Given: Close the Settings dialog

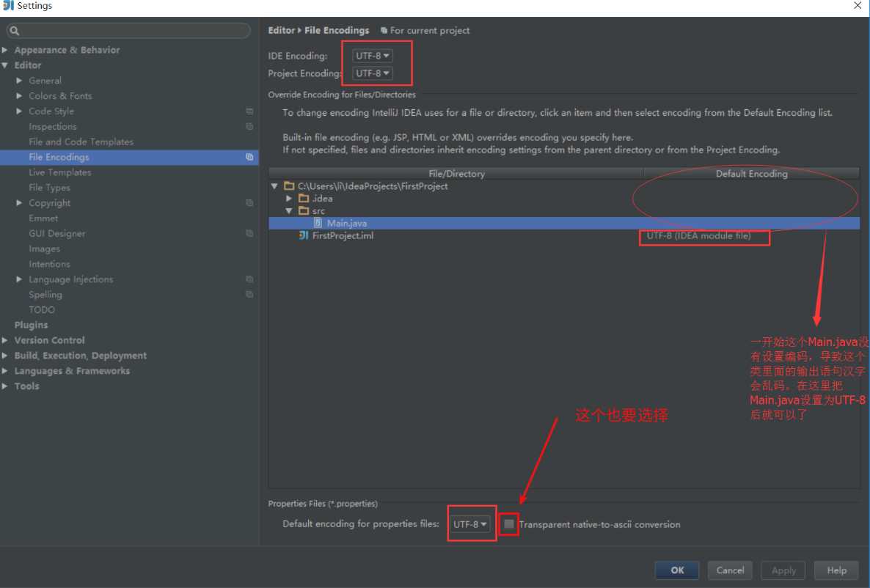Looking at the screenshot, I should pos(858,6).
